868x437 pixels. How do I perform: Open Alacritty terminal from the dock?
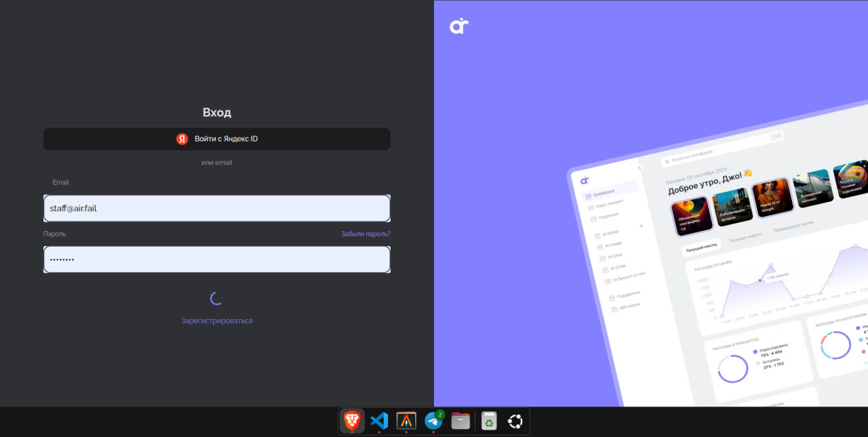(x=406, y=421)
